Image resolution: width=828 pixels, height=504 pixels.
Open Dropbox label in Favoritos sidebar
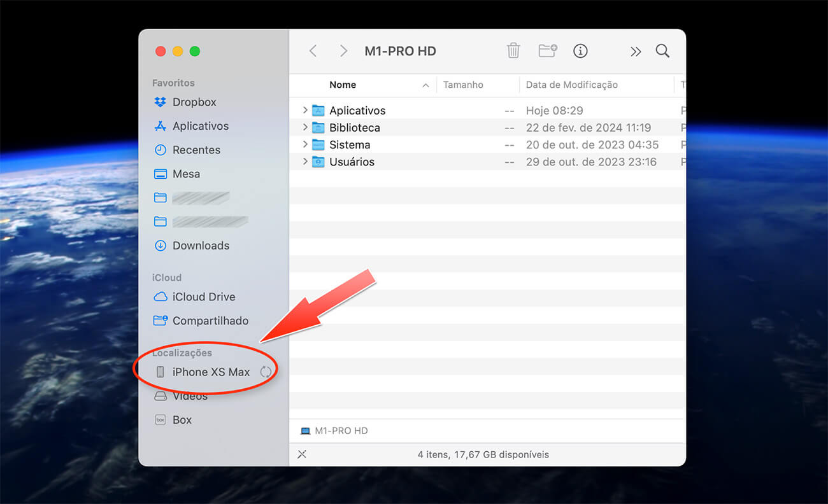[x=194, y=102]
